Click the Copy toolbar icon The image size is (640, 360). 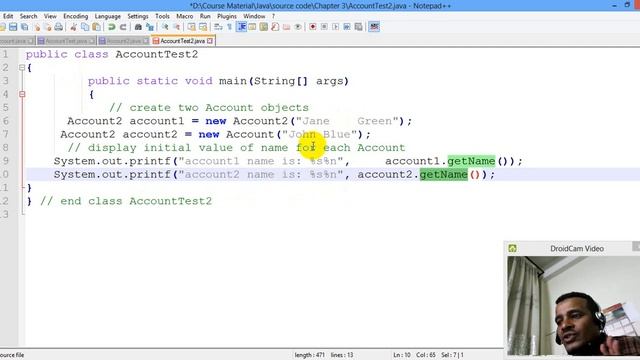pyautogui.click(x=85, y=27)
